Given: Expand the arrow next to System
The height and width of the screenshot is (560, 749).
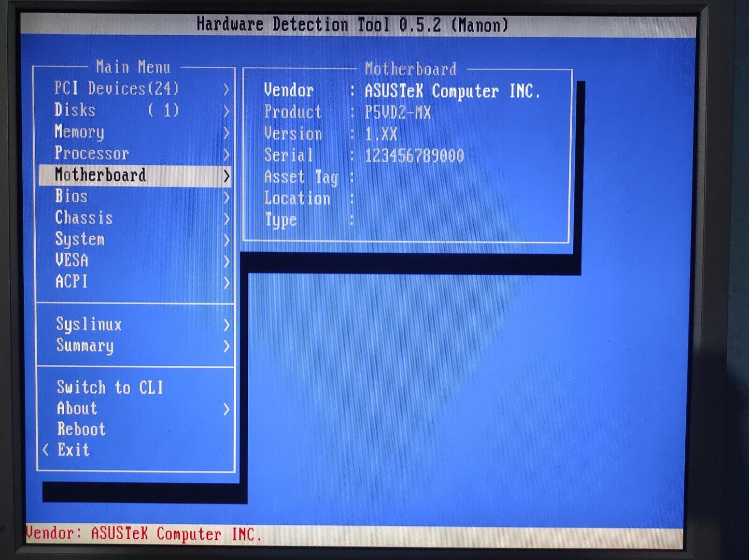Looking at the screenshot, I should [227, 240].
